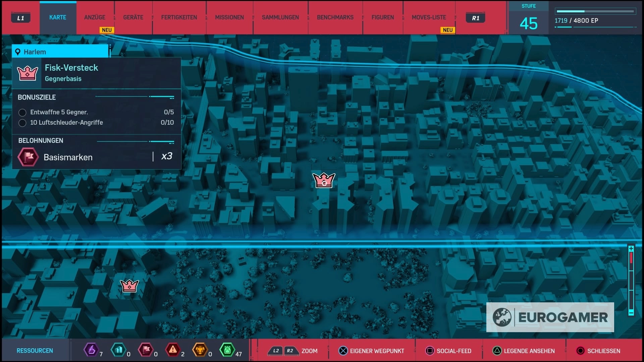Select the Fisk hideout crown marker in Harlem center
This screenshot has width=644, height=362.
[324, 180]
